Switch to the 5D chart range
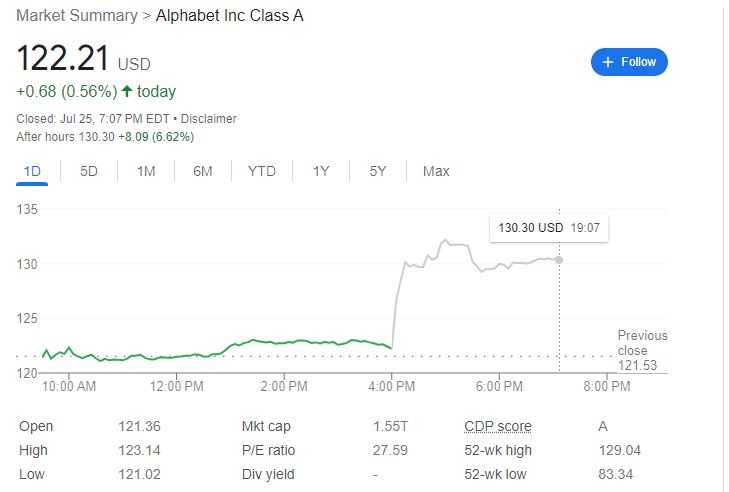 [x=89, y=171]
